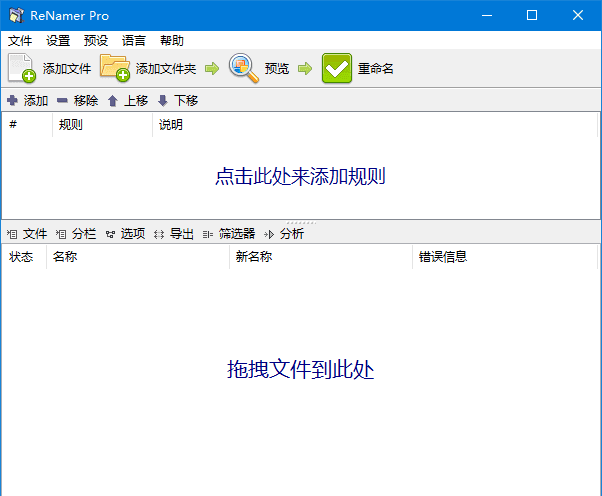
Task: Click 点击此处来添加规则 link
Action: (300, 177)
